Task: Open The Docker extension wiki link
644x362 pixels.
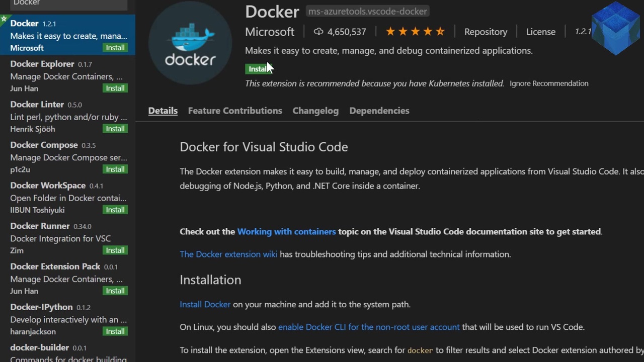Action: pos(228,254)
